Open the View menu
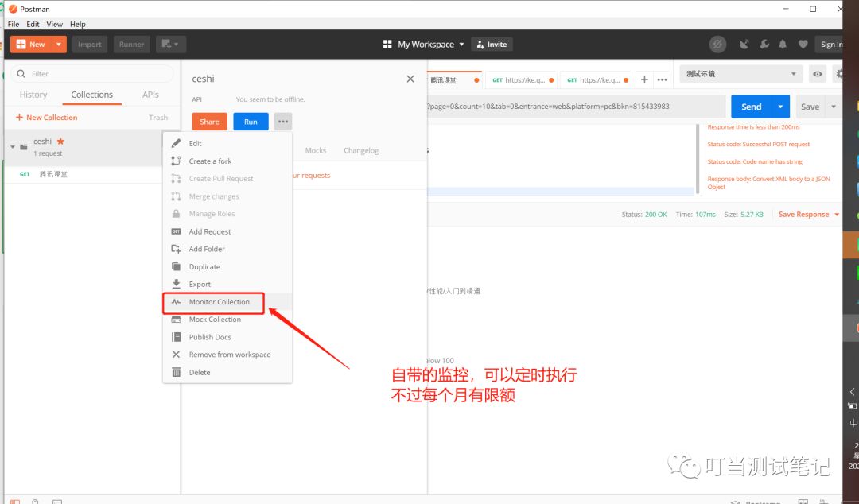This screenshot has width=859, height=504. tap(54, 24)
